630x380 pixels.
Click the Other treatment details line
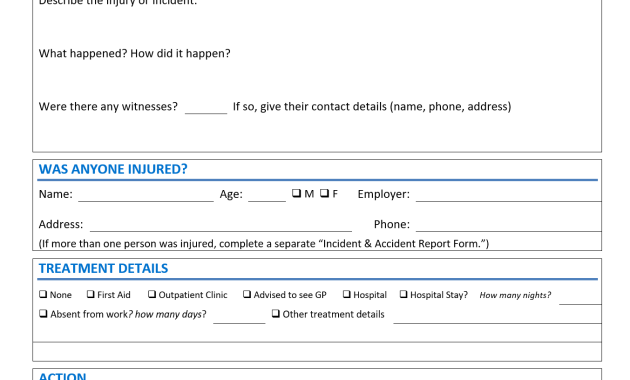[x=497, y=318]
